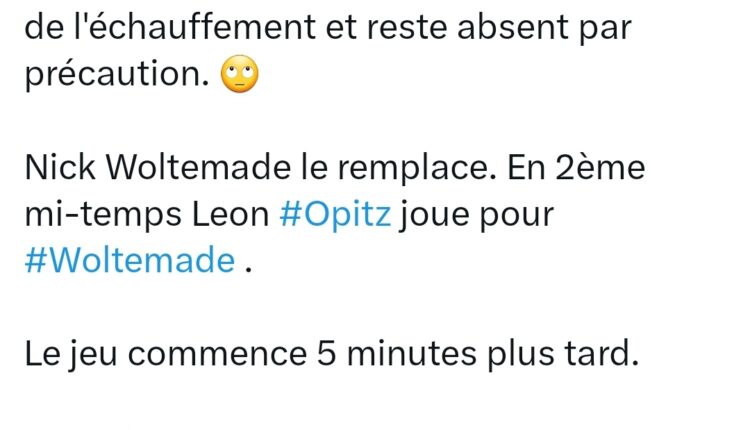Click the word 'mi-temps' in the post

pos(103,215)
